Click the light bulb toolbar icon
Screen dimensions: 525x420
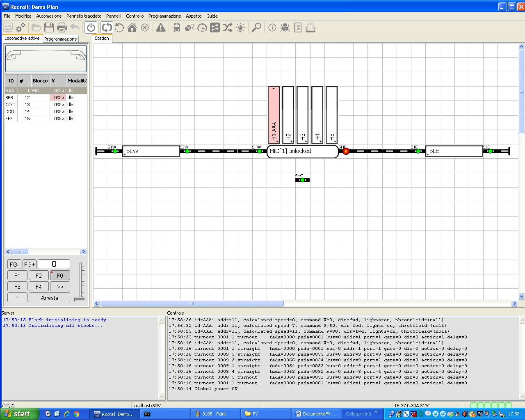point(240,27)
